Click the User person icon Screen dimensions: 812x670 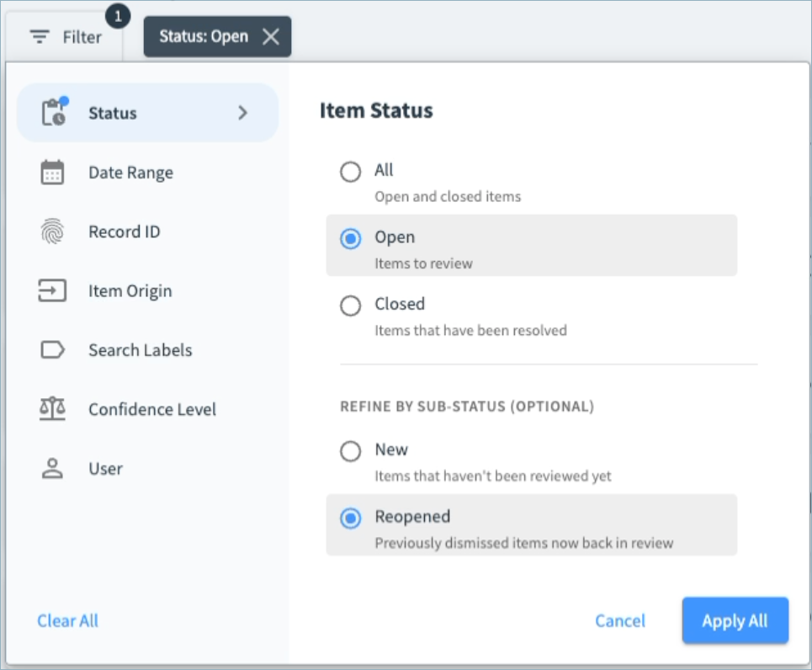[52, 468]
